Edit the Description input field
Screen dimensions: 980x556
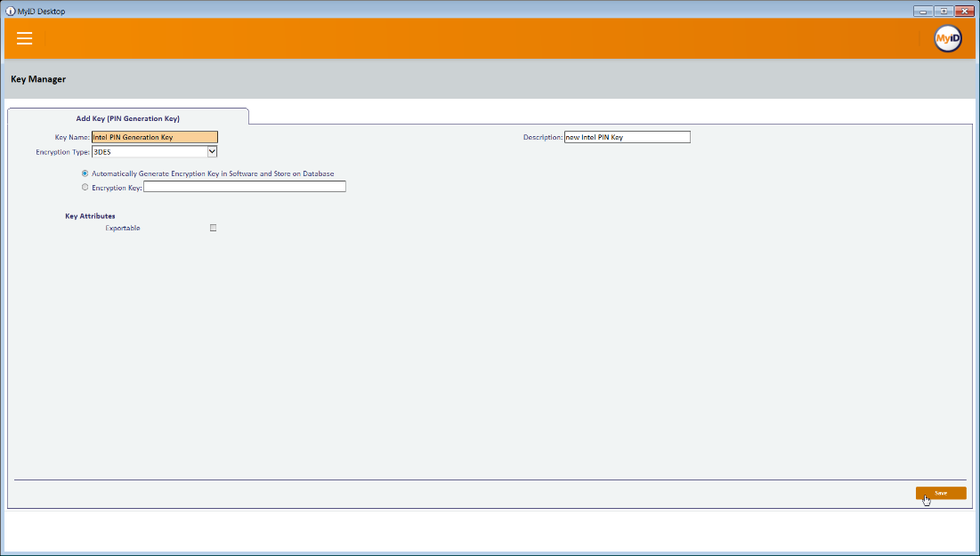(x=628, y=137)
